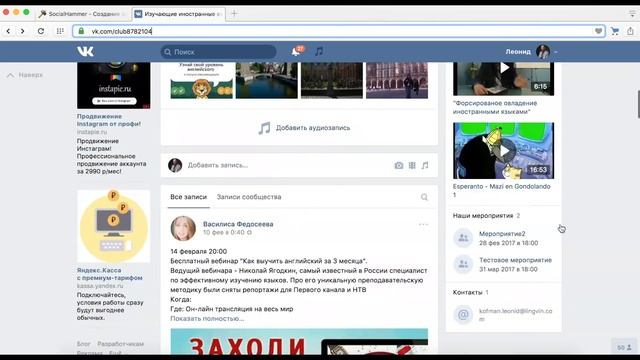Image resolution: width=640 pixels, height=360 pixels.
Task: Click the online friends counter at bottom right
Action: pos(624,347)
